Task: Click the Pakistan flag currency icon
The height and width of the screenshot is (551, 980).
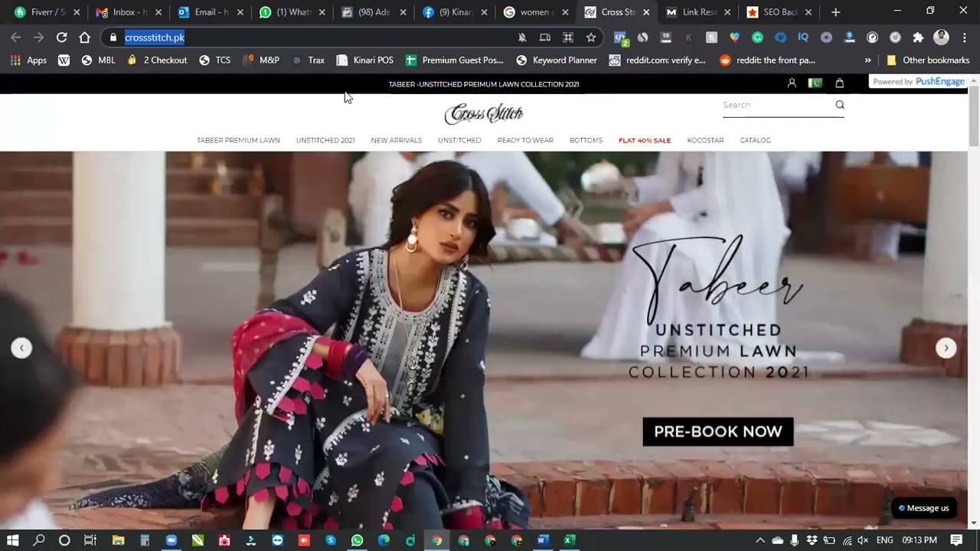Action: [815, 83]
